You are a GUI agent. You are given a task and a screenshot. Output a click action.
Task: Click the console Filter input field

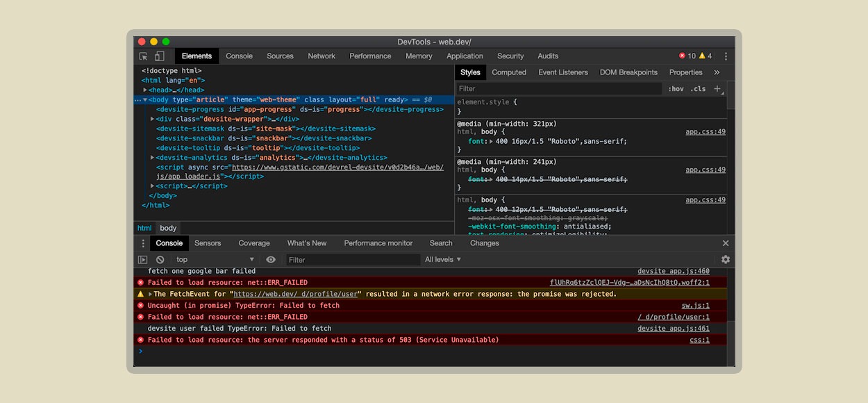coord(353,260)
